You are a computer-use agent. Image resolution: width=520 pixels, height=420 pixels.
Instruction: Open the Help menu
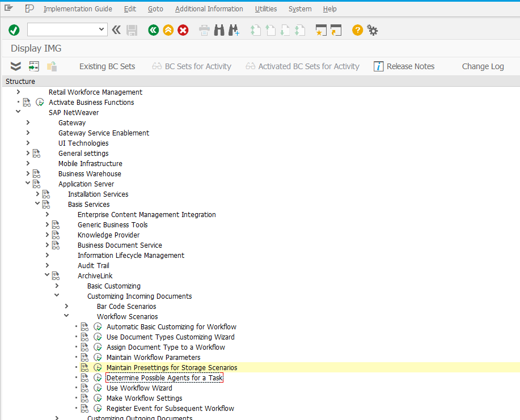tap(329, 9)
